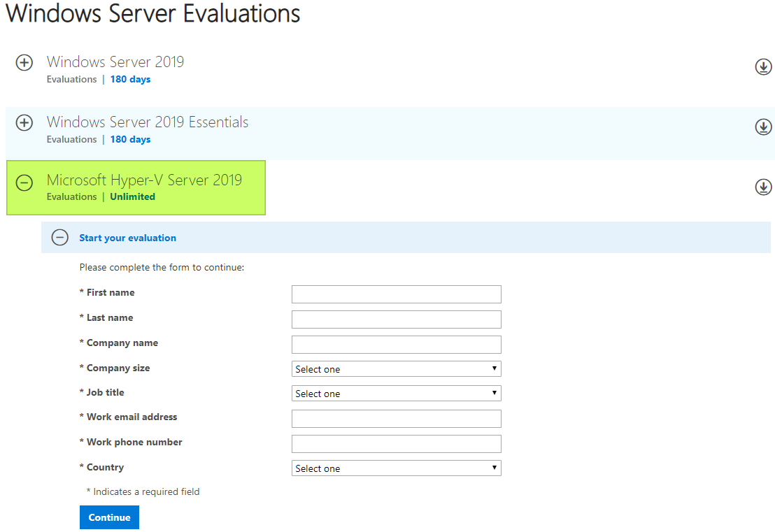
Task: Expand the Windows Server 2019 section
Action: tap(24, 62)
